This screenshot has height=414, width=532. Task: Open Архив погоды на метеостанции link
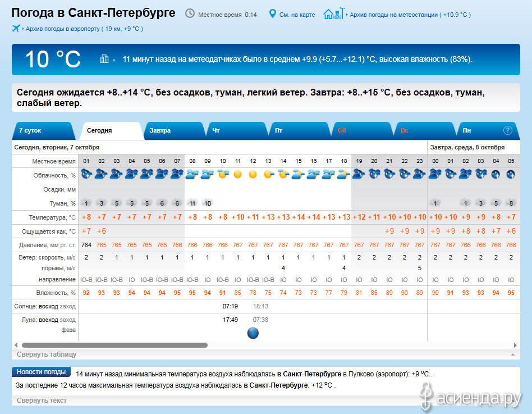410,15
